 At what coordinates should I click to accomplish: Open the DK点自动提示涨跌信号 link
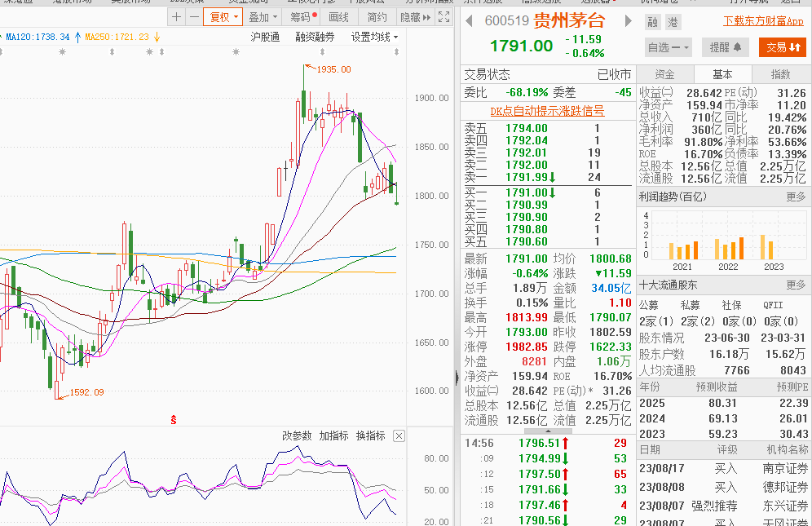click(547, 111)
